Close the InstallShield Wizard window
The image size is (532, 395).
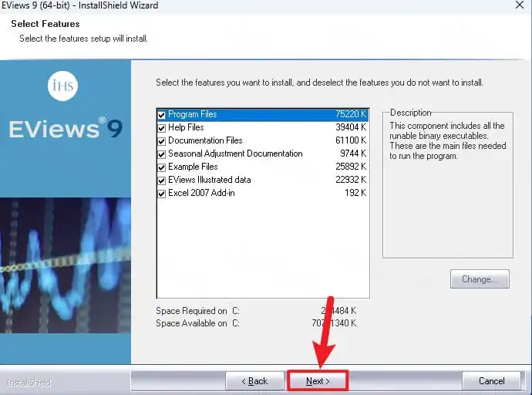520,5
